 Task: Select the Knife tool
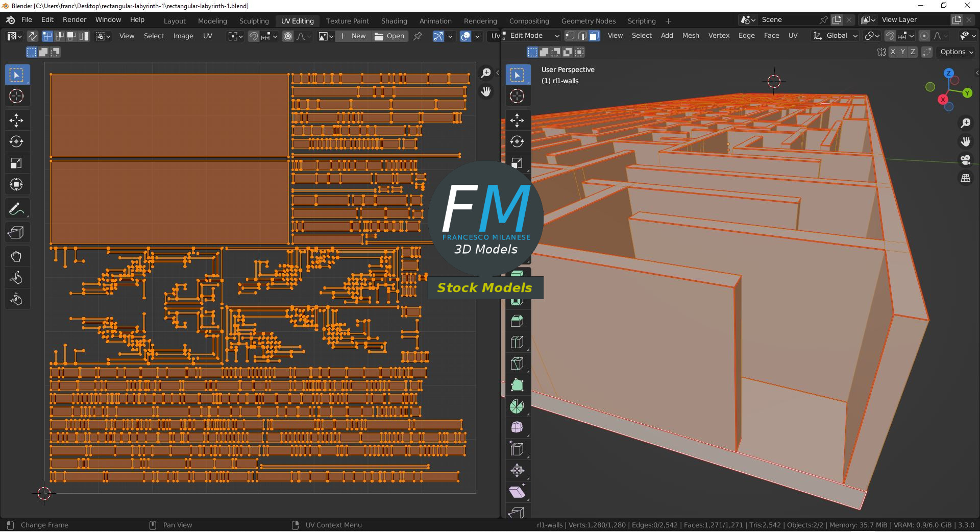tap(517, 364)
